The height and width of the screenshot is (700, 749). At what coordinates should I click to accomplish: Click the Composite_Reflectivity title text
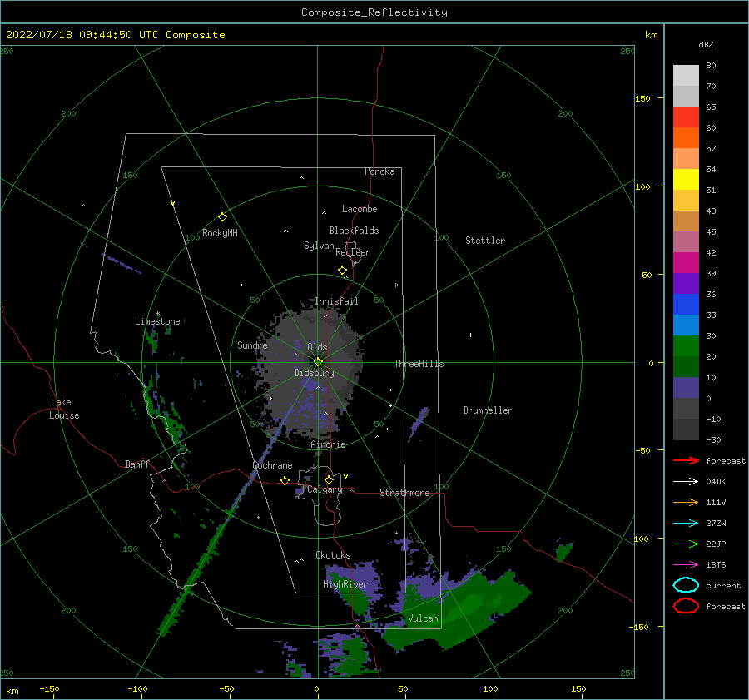(374, 12)
